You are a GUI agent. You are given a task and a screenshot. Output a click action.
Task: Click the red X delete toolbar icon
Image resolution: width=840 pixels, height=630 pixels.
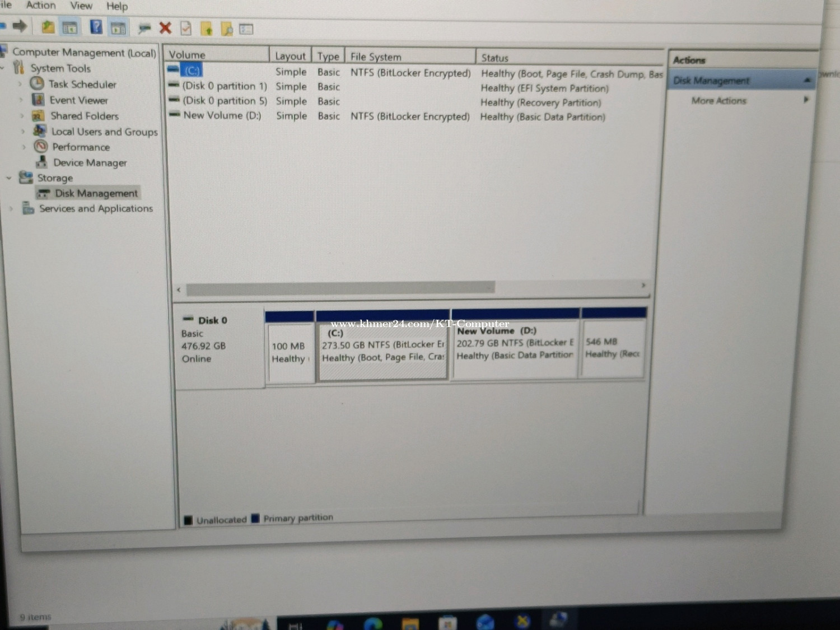pyautogui.click(x=165, y=28)
